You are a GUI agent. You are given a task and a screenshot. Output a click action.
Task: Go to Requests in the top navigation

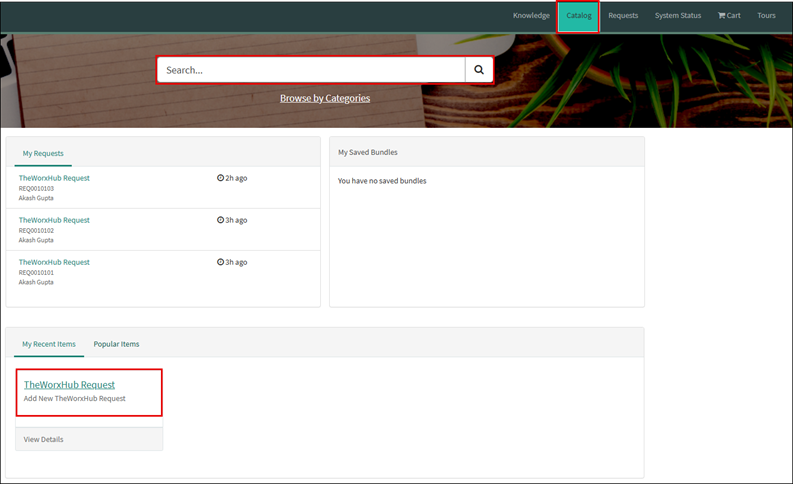click(623, 16)
